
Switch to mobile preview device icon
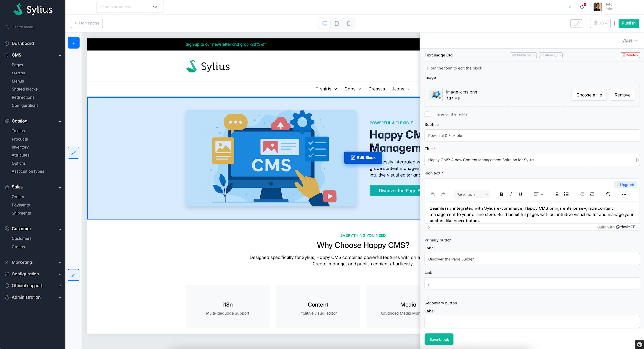[x=349, y=23]
